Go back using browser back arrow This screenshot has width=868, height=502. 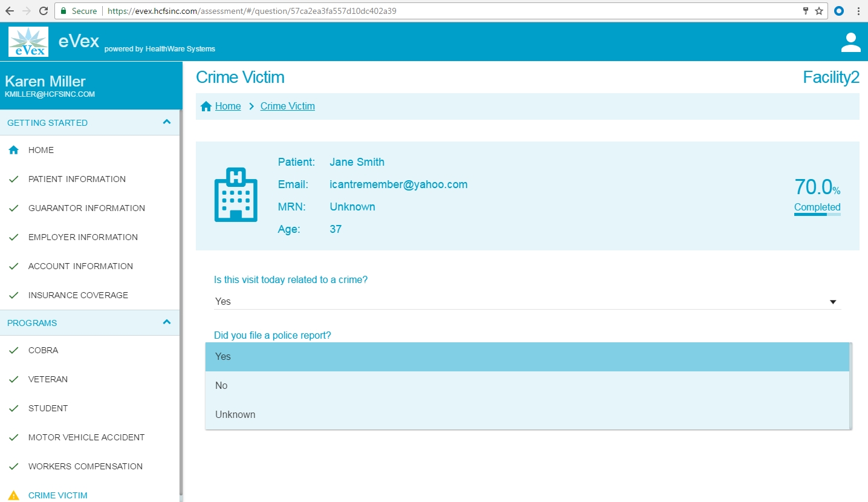click(x=10, y=11)
